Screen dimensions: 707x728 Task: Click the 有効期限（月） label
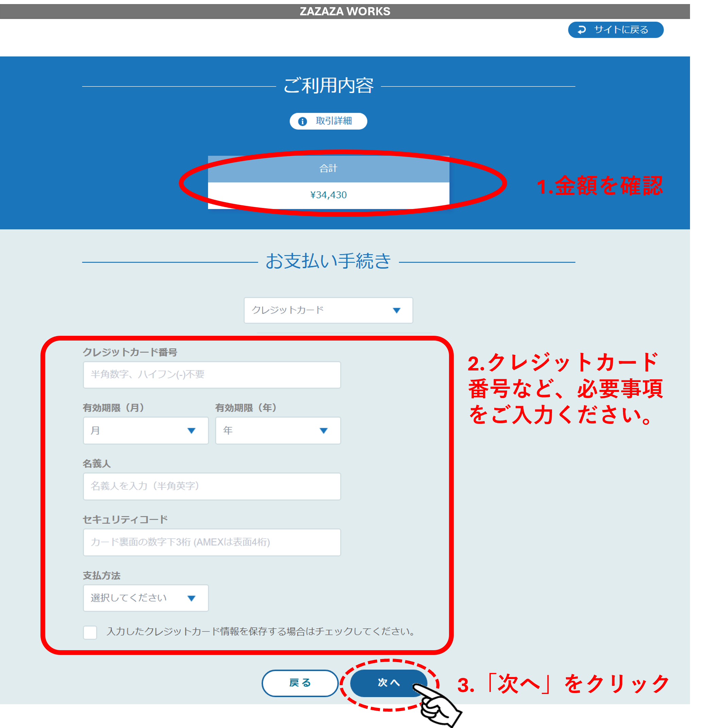tap(114, 408)
